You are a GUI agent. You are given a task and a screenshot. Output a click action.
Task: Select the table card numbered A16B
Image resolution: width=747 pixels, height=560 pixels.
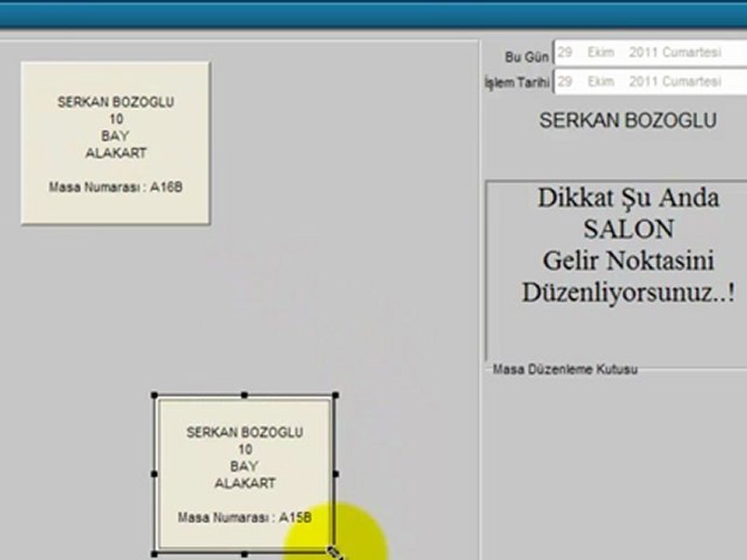point(115,143)
